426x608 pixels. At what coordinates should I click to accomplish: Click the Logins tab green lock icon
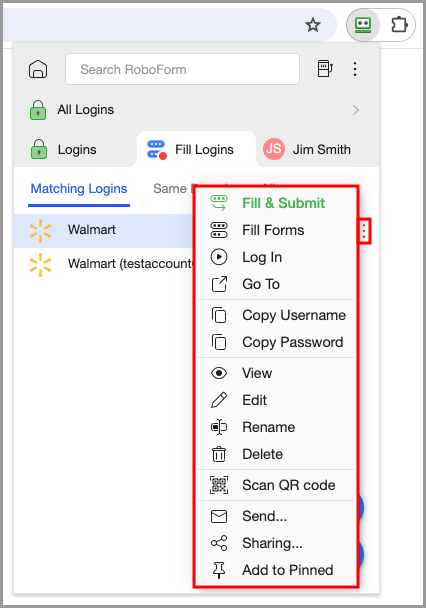(39, 149)
